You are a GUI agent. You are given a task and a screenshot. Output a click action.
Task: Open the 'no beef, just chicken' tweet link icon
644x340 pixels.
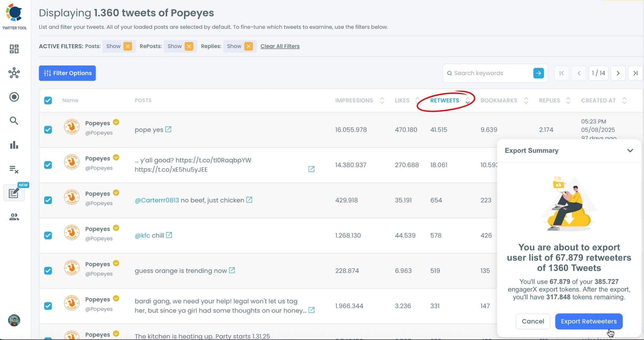point(249,200)
